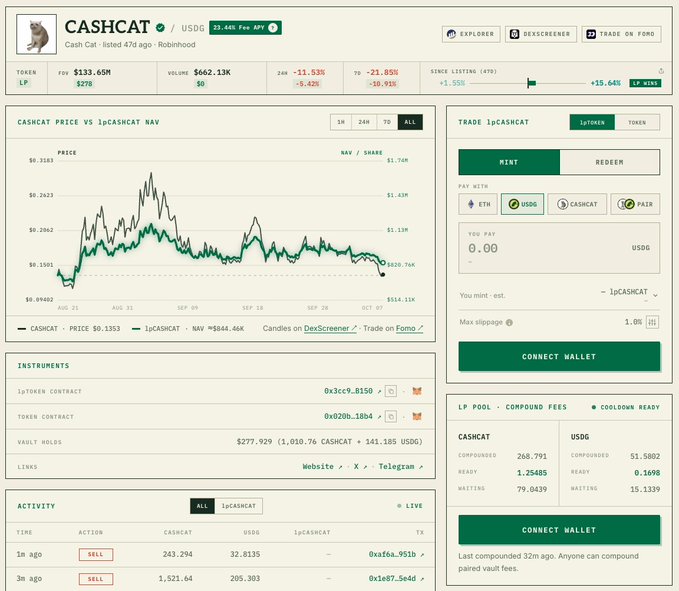This screenshot has height=591, width=679.
Task: Filter activity to ALL
Action: pos(202,506)
